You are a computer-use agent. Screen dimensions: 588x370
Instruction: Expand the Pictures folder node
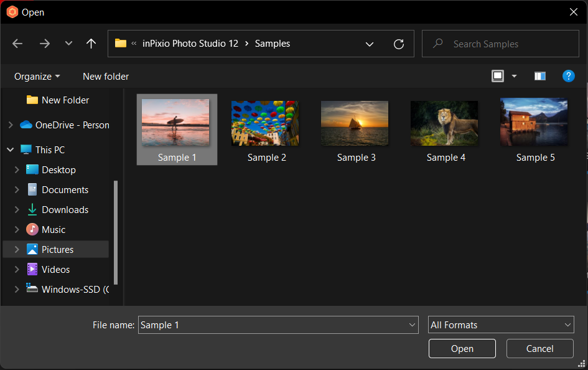click(x=17, y=249)
